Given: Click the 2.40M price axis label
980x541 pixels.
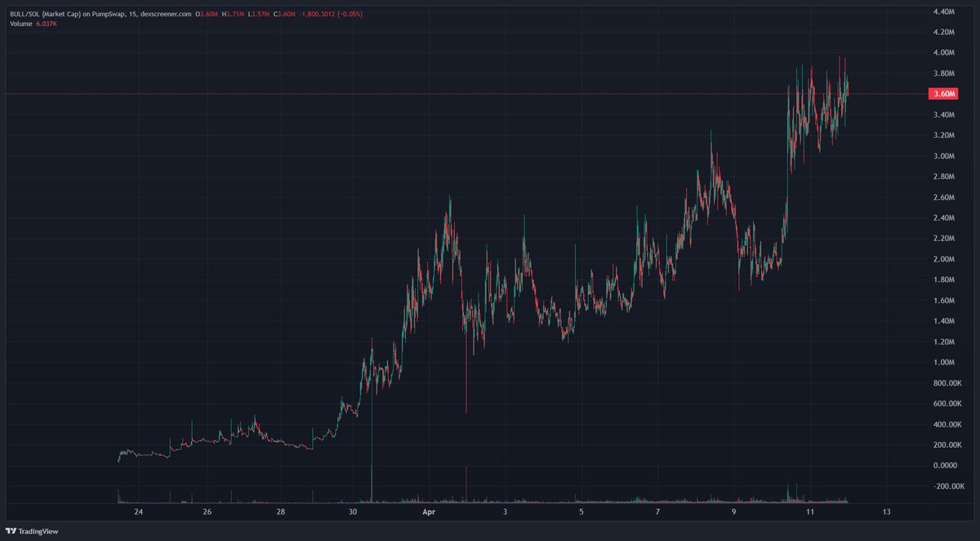Looking at the screenshot, I should pos(943,217).
